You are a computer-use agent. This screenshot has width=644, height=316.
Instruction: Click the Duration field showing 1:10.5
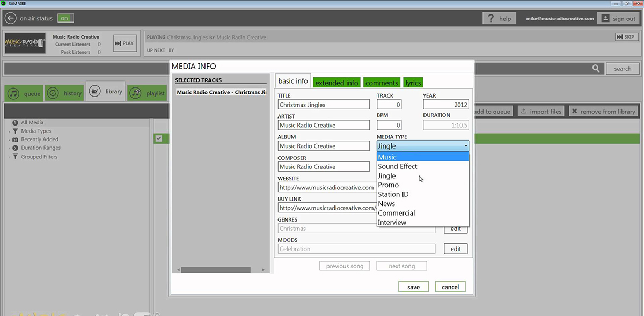(446, 125)
